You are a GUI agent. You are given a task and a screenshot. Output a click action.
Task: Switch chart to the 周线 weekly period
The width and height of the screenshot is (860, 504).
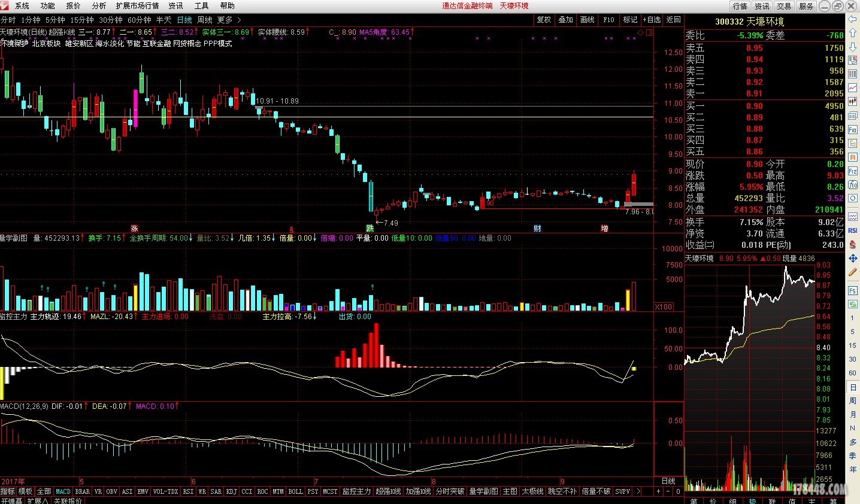205,20
